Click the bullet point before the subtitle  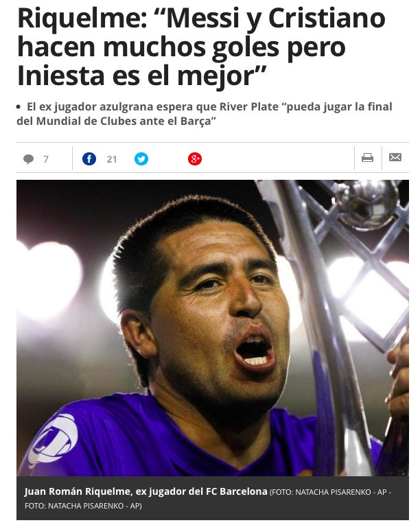(19, 107)
